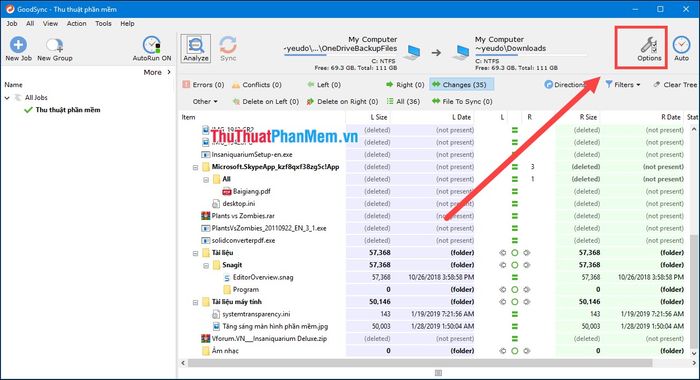Screen dimensions: 700x380
Task: Run the Analyze button
Action: [x=196, y=49]
